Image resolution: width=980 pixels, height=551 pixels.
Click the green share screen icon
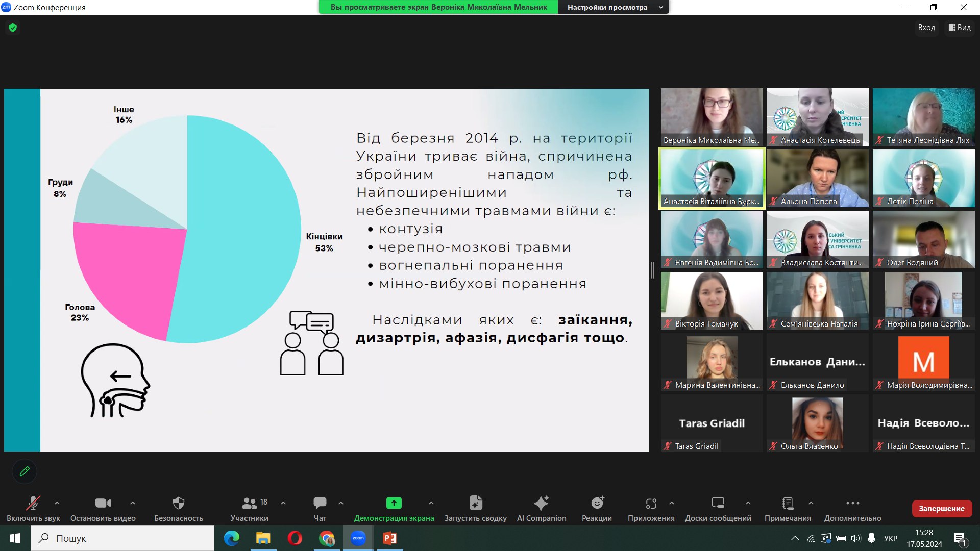[x=394, y=504]
